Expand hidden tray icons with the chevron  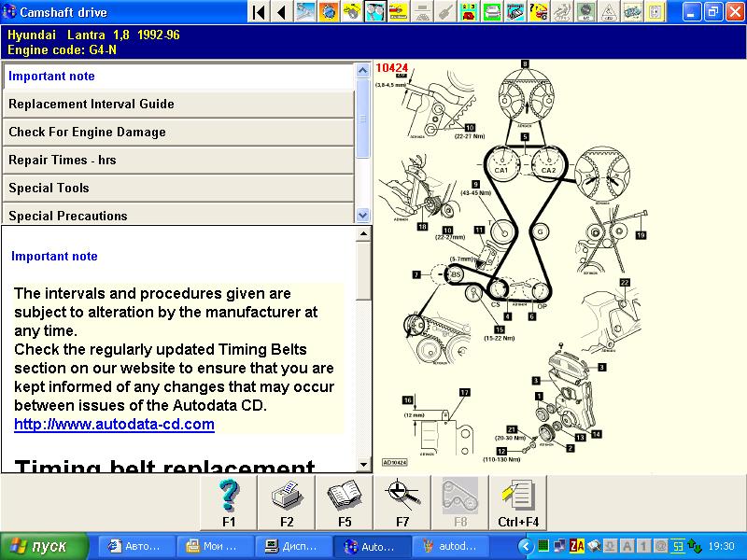coord(526,546)
